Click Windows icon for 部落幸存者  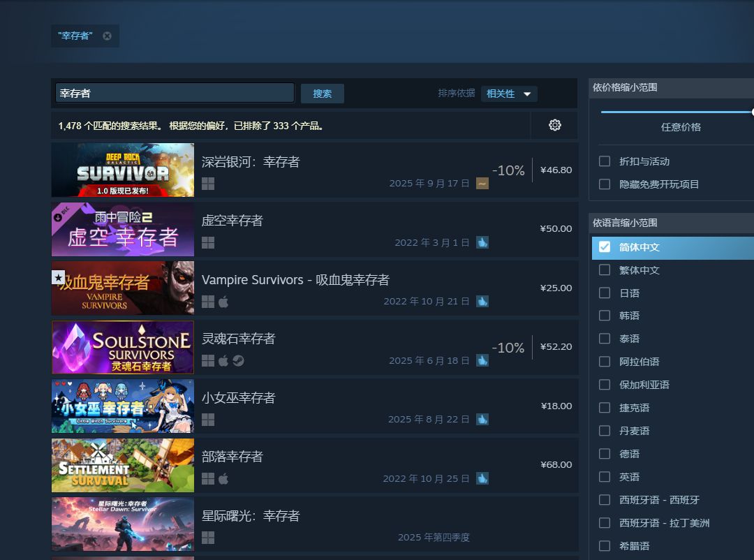click(208, 479)
